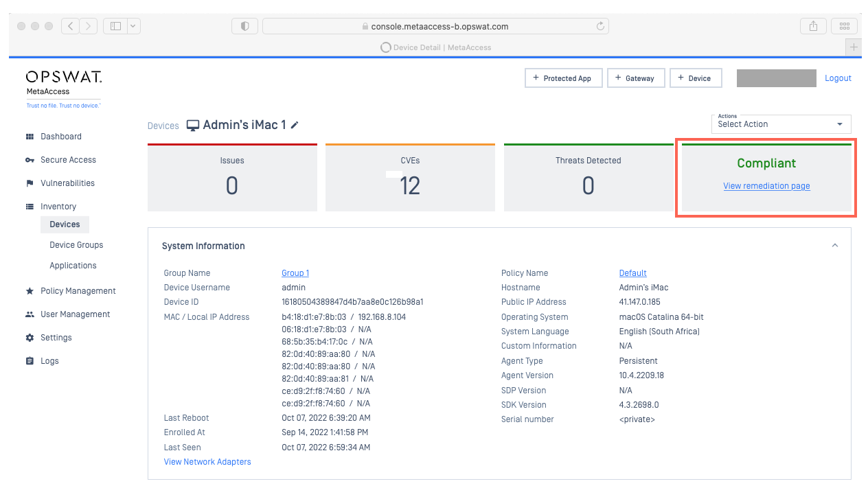This screenshot has height=499, width=868.
Task: Select Applications under Inventory
Action: pos(73,266)
